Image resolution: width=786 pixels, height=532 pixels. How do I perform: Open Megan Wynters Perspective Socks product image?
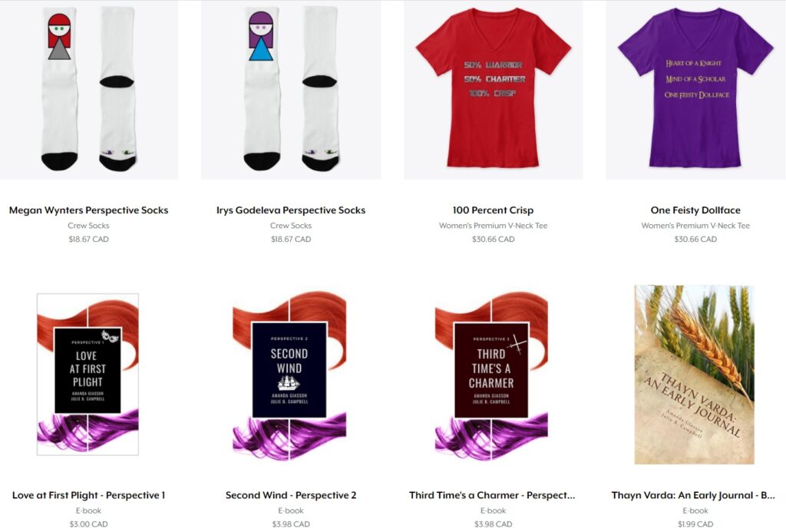(x=89, y=89)
